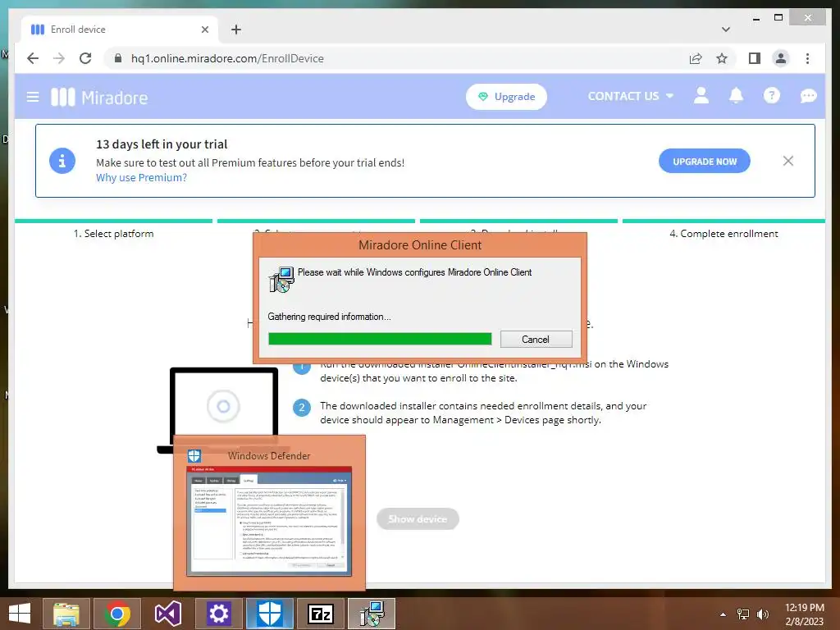Open the volume tray icon
This screenshot has height=630, width=840.
[763, 614]
